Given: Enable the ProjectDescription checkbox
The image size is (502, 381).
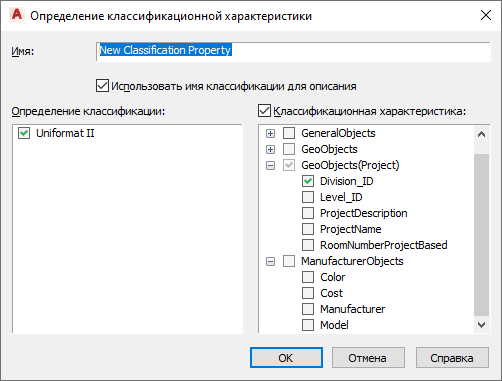Looking at the screenshot, I should pyautogui.click(x=308, y=213).
